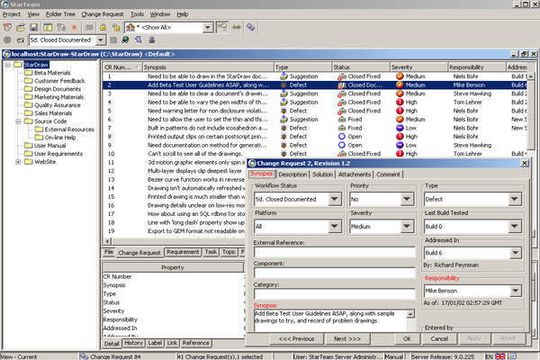Open the Change Request menu
This screenshot has width=540, height=360.
point(102,14)
